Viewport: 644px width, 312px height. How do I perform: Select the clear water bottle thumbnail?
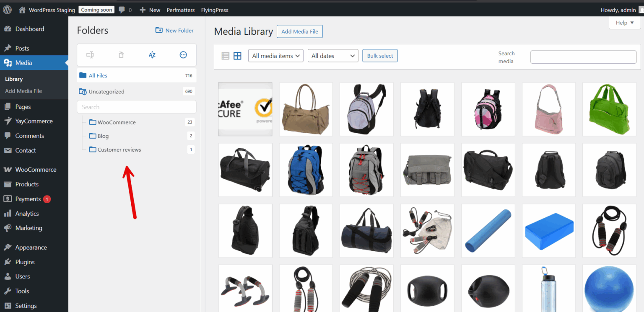point(549,288)
